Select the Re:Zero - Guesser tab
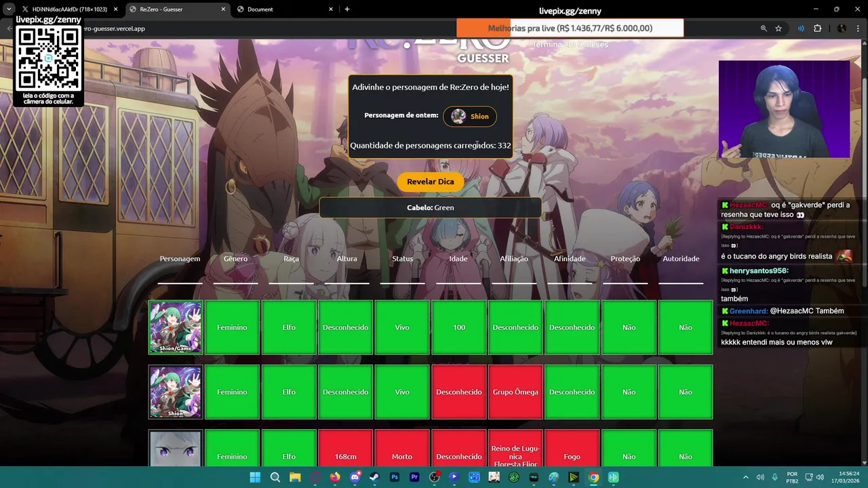 pos(176,9)
